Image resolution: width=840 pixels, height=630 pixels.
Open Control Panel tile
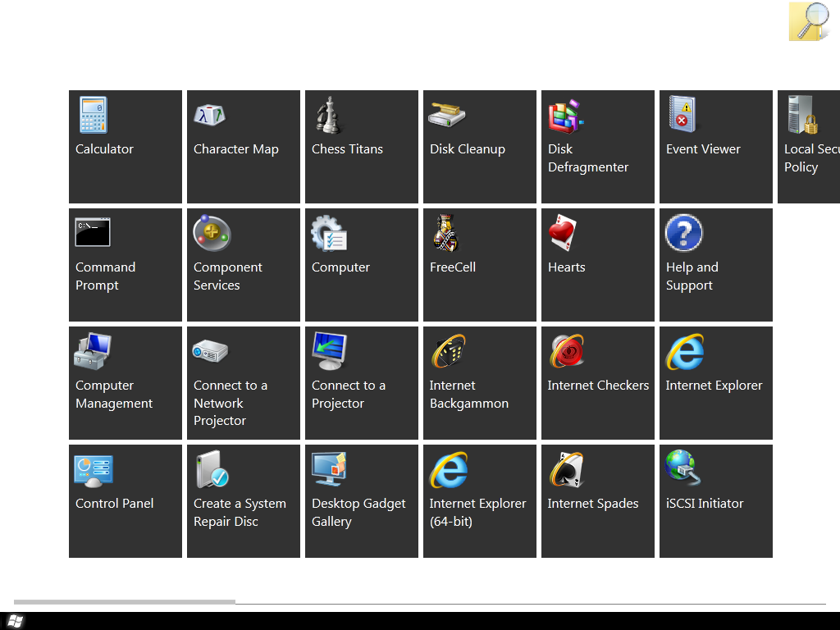[125, 500]
